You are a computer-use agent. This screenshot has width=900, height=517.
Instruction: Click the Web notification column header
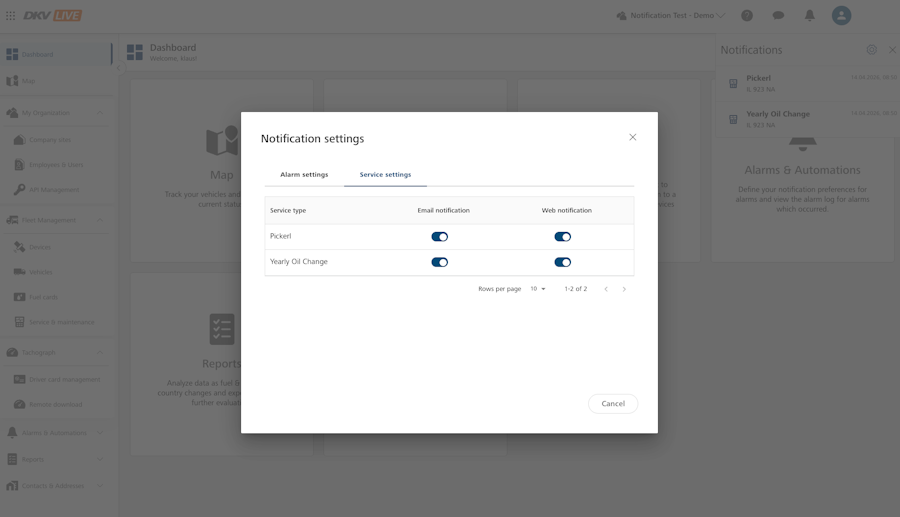[567, 211]
